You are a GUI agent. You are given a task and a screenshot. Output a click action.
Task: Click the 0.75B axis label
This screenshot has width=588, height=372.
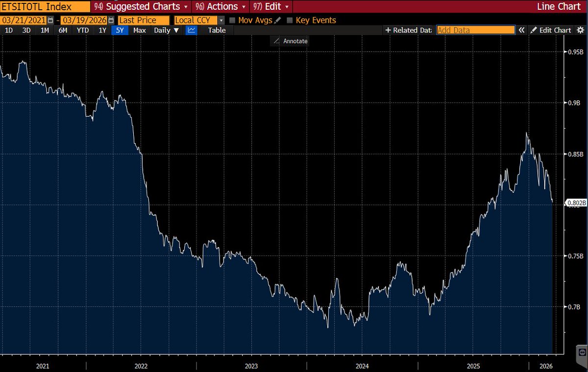(575, 256)
